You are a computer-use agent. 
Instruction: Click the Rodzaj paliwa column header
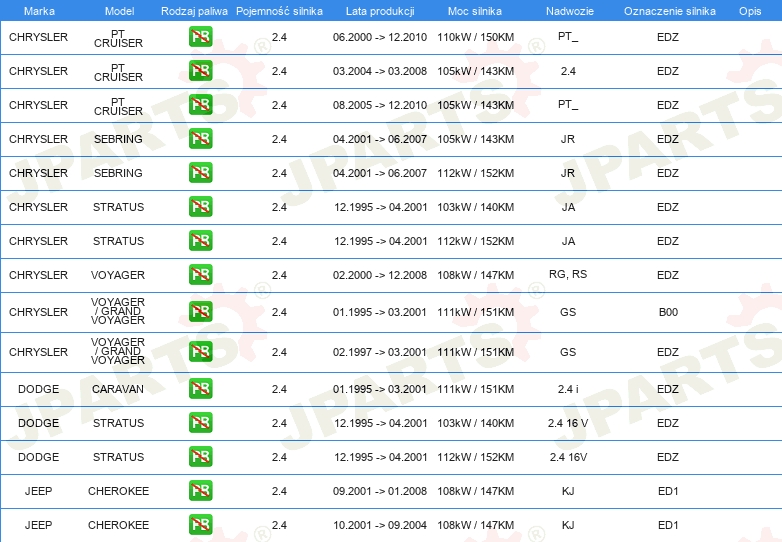[x=194, y=11]
